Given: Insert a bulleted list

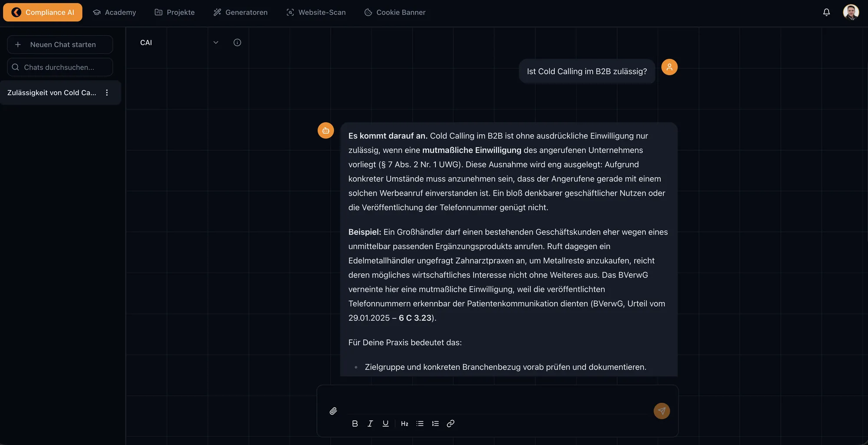Looking at the screenshot, I should tap(420, 423).
